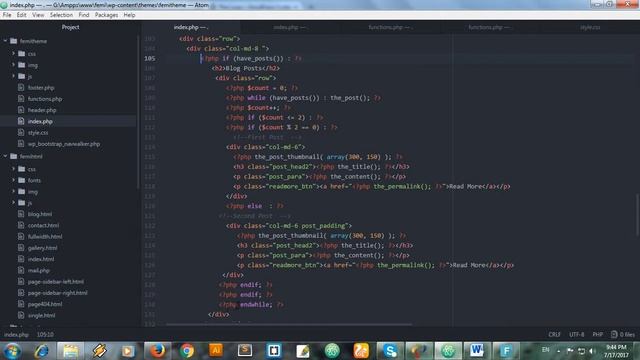Open mail.php in the project tree

tap(38, 270)
